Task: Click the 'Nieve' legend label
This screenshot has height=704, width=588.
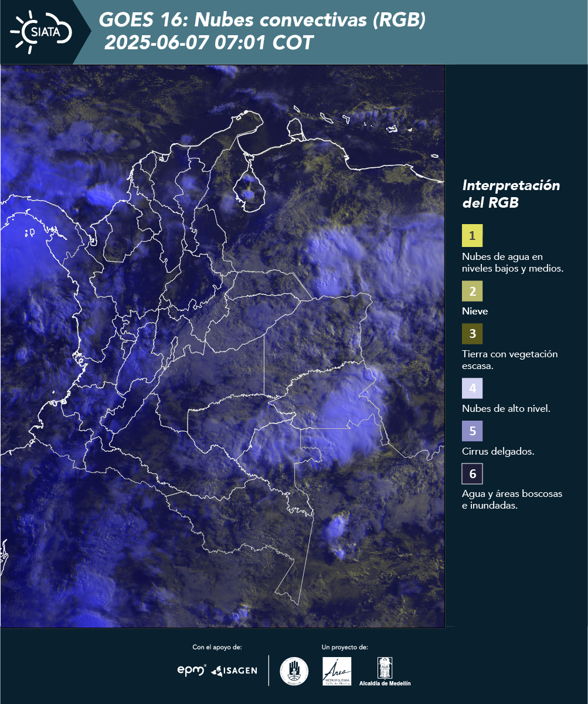Action: pos(475,312)
